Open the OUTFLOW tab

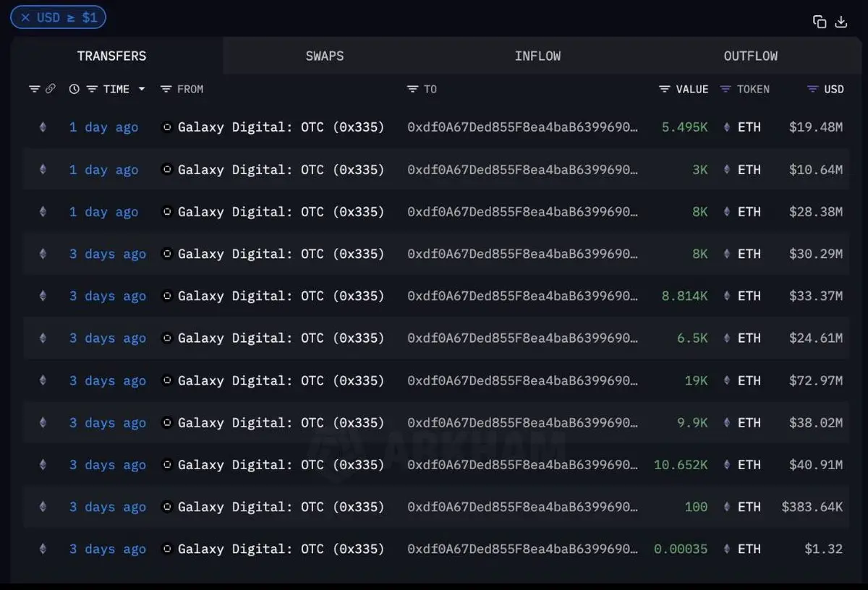[x=751, y=56]
